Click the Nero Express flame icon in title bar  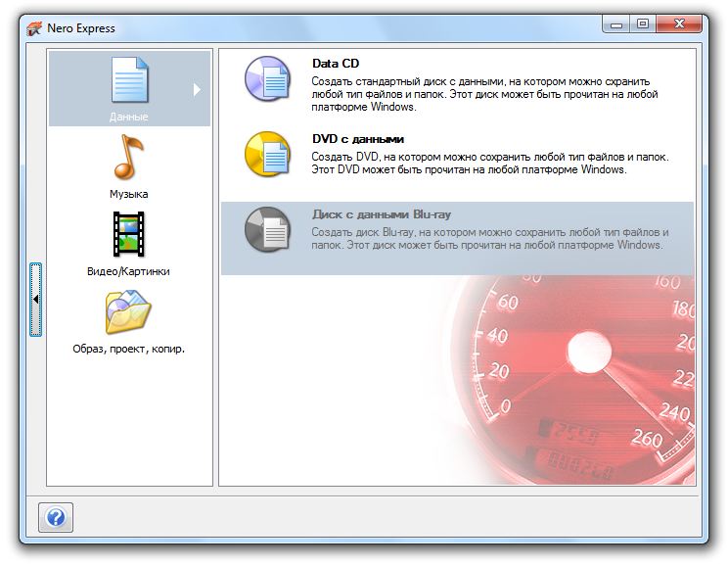(34, 28)
